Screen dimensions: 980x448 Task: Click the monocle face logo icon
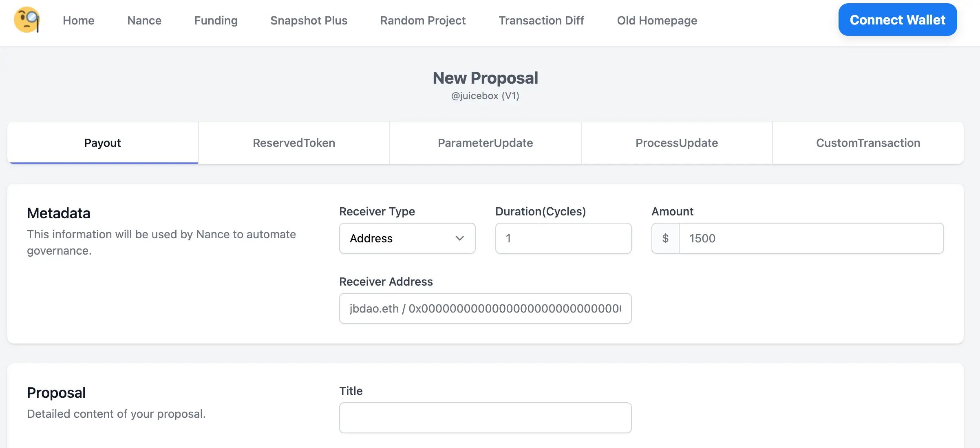coord(27,20)
